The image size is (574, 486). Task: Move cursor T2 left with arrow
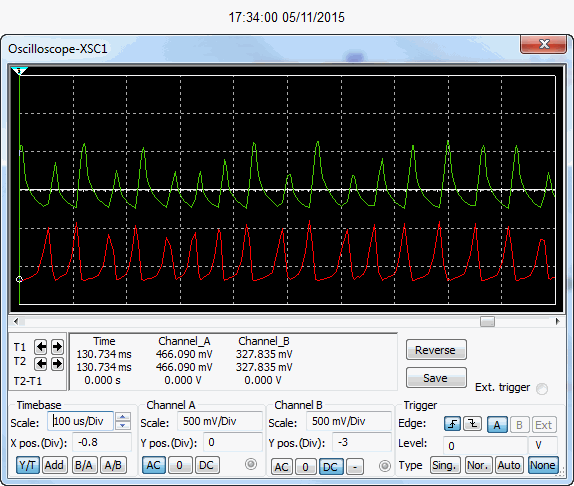pos(41,364)
